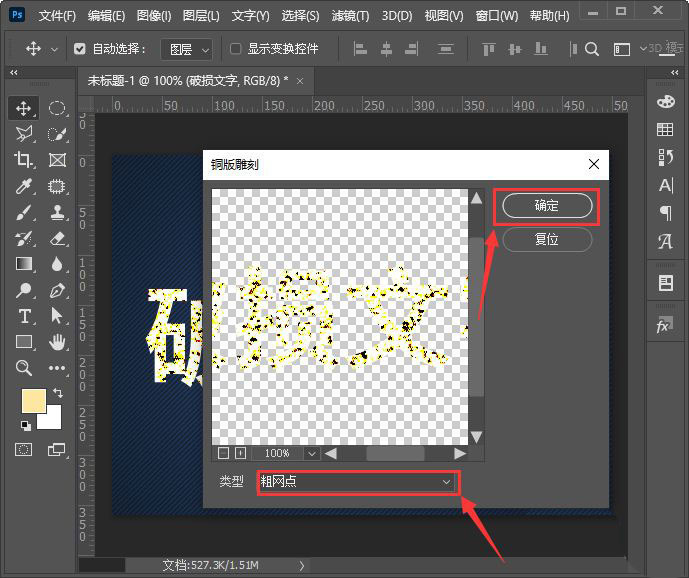This screenshot has height=578, width=689.
Task: Select the Frame tool
Action: coord(57,160)
